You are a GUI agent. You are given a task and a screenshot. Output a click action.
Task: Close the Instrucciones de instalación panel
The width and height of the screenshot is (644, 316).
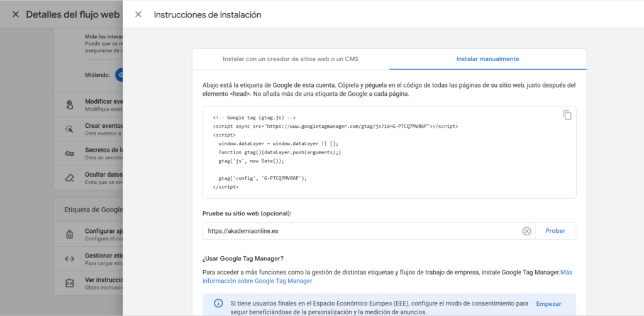coord(138,14)
